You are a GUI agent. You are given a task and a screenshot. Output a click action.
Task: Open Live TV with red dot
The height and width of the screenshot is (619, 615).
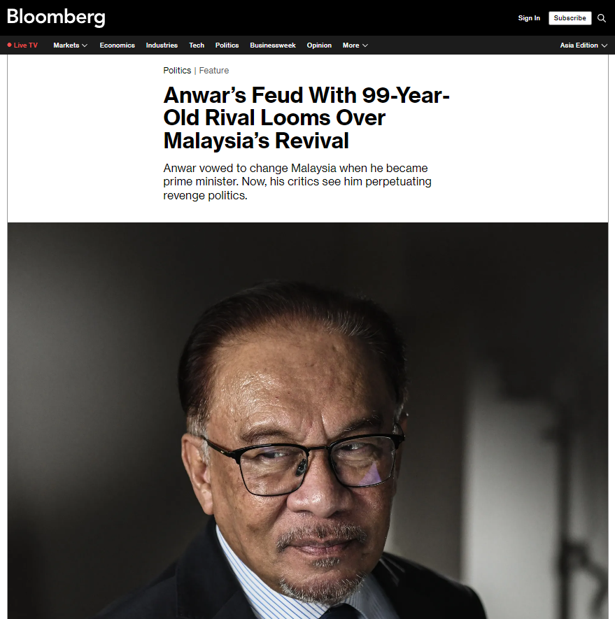coord(22,45)
